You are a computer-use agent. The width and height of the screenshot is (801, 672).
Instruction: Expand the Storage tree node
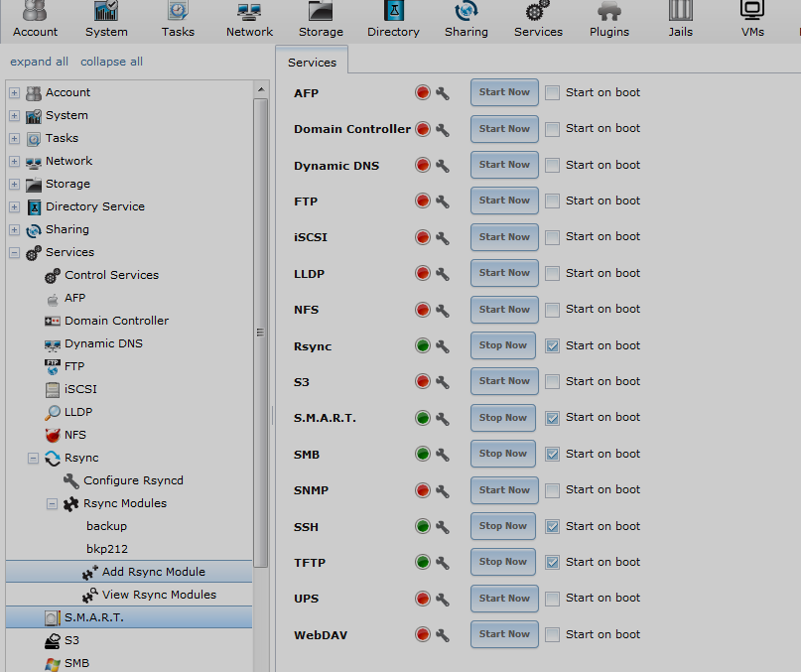click(14, 184)
